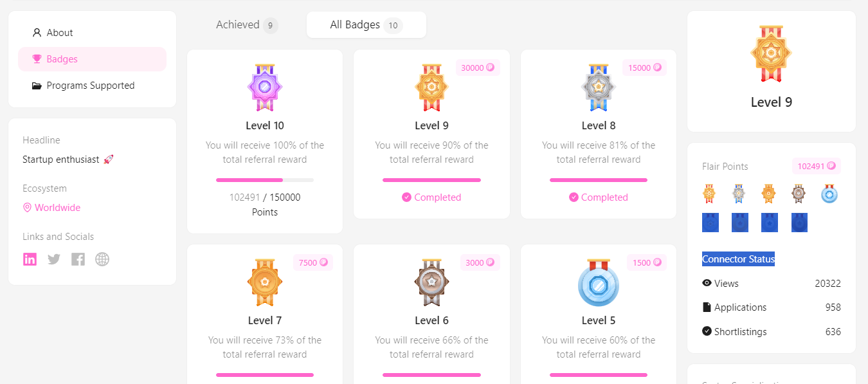Select the blue Level 5 medal flair icon
The image size is (868, 384).
point(829,194)
